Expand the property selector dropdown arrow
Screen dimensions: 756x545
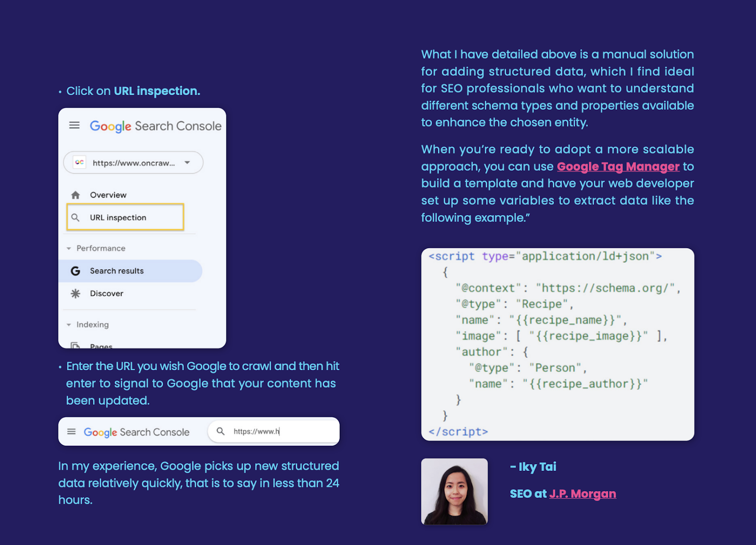[x=188, y=163]
